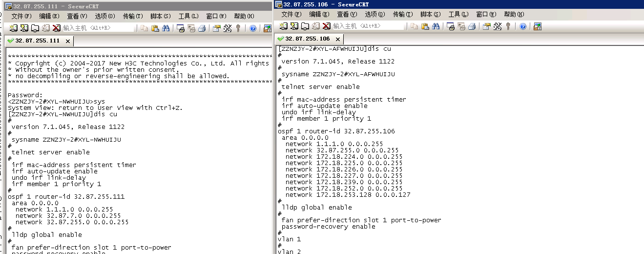Close the 32.87.255.106 session tab
This screenshot has width=644, height=254.
pos(338,39)
